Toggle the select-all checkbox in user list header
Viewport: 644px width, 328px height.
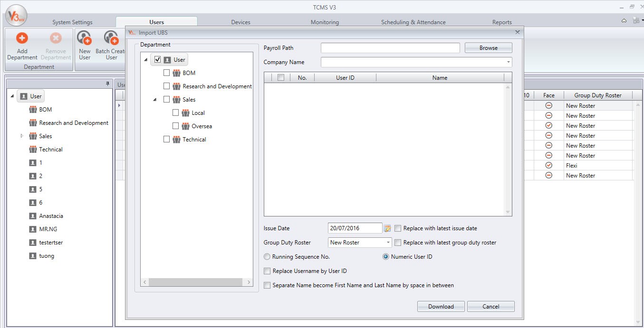point(280,78)
